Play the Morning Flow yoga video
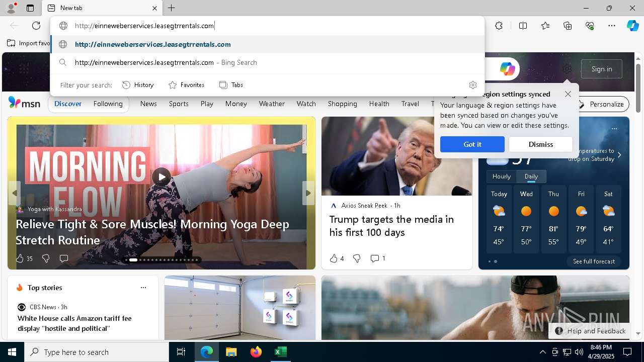 162,177
